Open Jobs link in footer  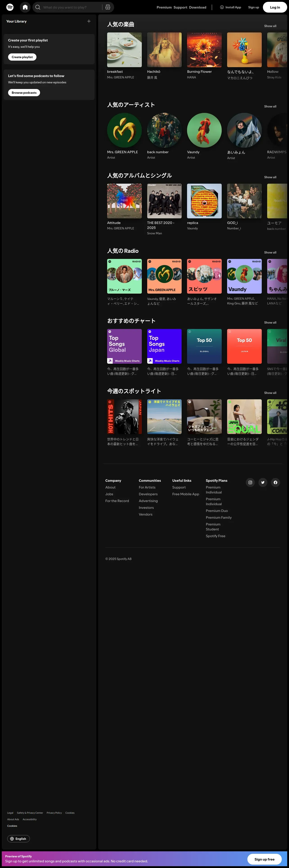click(109, 494)
